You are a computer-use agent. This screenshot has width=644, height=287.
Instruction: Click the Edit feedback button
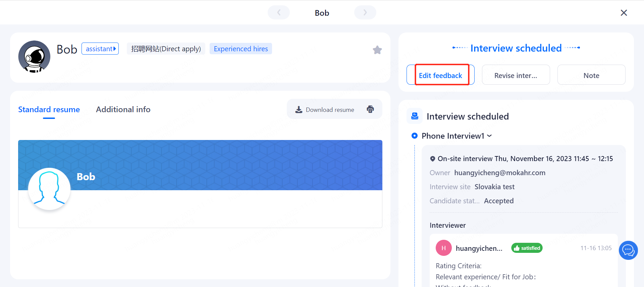pyautogui.click(x=440, y=75)
